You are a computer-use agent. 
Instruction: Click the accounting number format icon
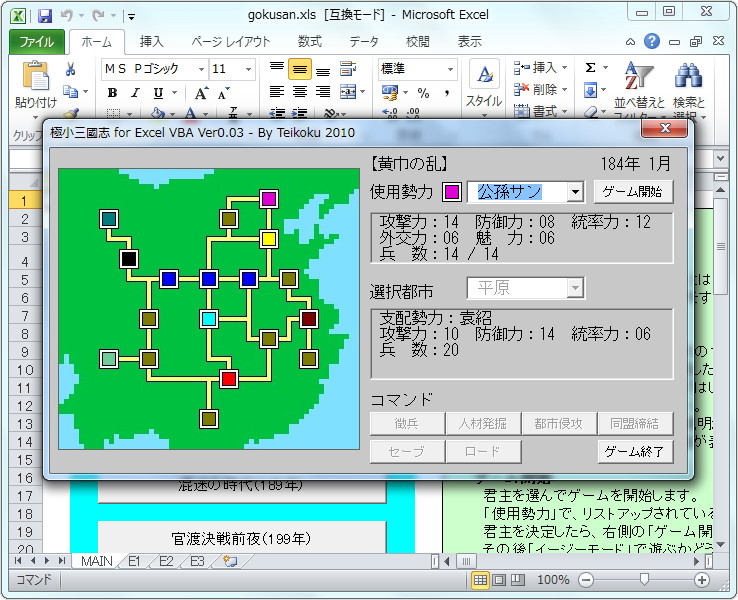coord(390,93)
